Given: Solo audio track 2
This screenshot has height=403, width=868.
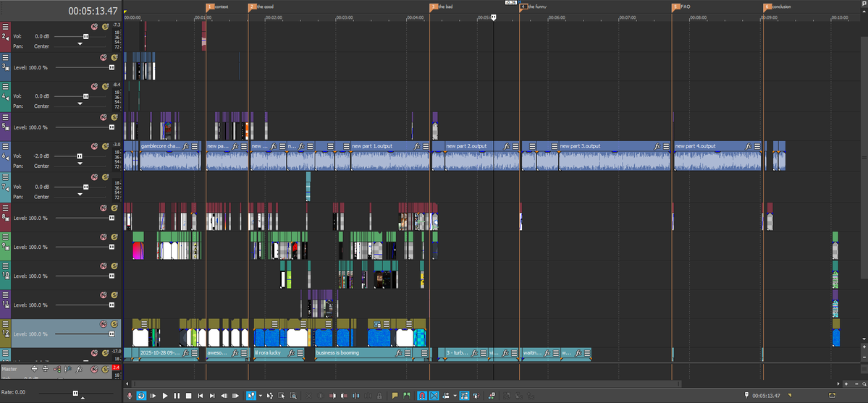Looking at the screenshot, I should click(x=105, y=27).
